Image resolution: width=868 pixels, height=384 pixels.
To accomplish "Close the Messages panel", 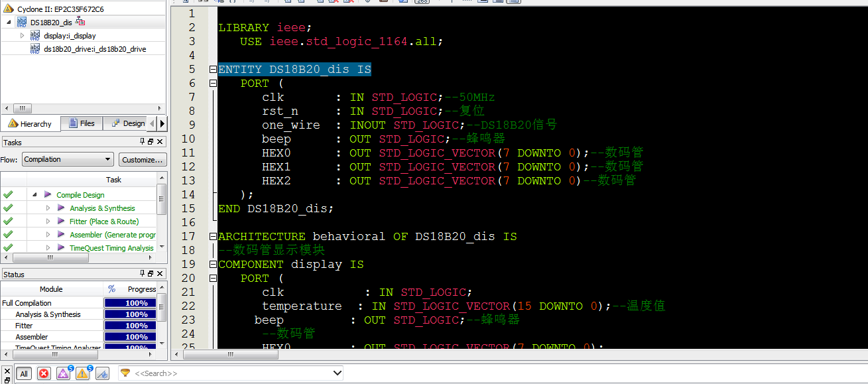I will coord(7,371).
